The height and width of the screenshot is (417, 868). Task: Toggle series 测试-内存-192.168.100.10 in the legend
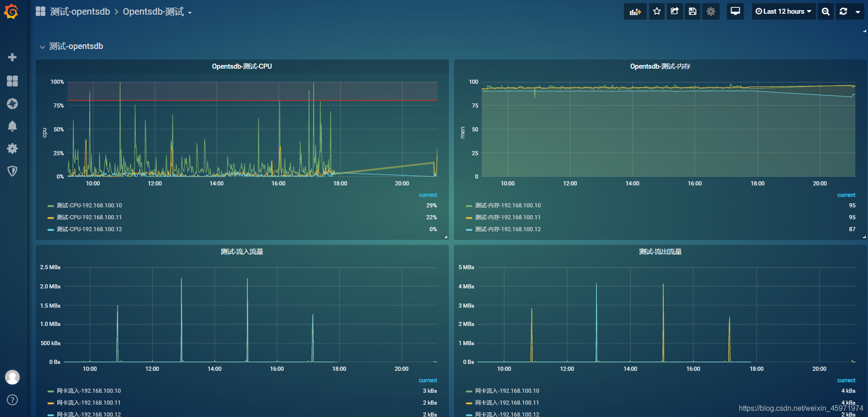[508, 206]
